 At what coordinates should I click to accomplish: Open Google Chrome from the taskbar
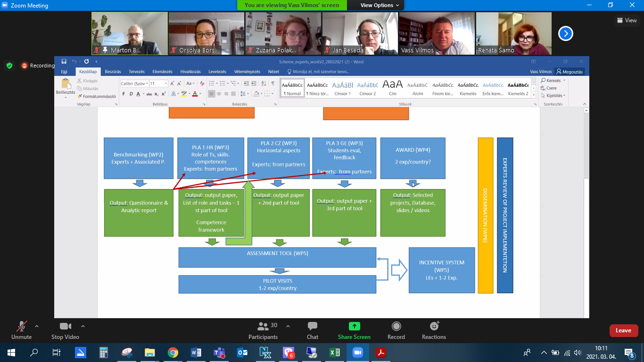[x=173, y=353]
